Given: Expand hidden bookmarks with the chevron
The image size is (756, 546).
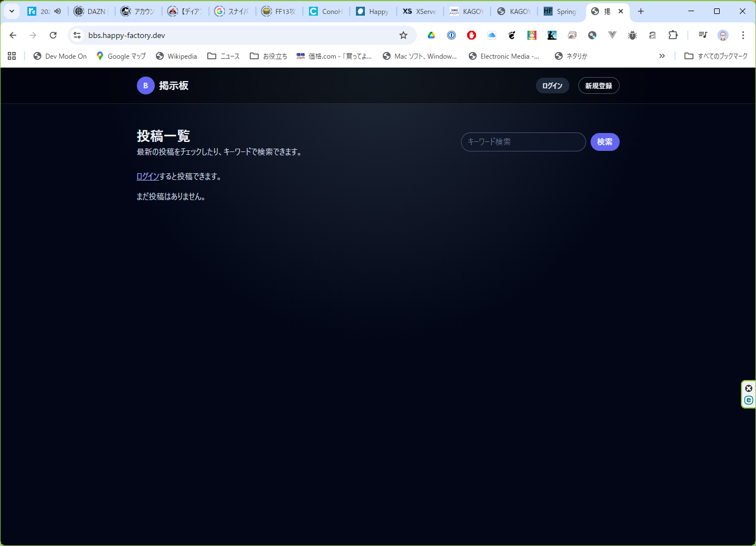Looking at the screenshot, I should (x=662, y=56).
